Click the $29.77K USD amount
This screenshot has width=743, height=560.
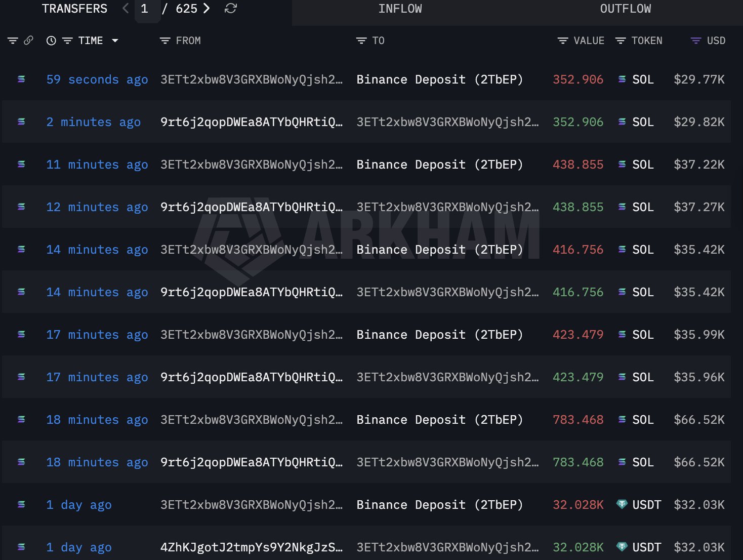pos(699,79)
